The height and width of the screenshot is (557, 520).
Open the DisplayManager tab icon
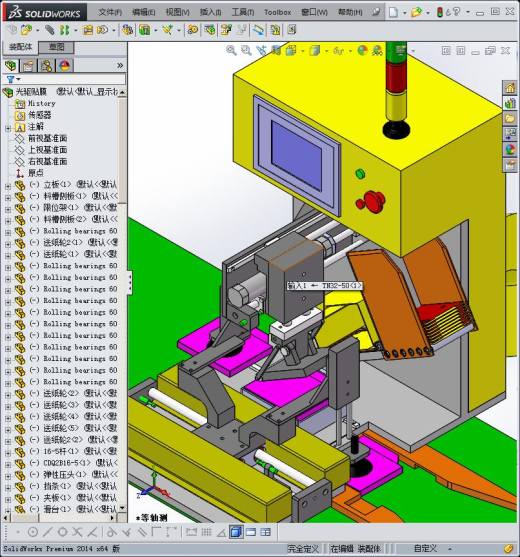coord(65,66)
